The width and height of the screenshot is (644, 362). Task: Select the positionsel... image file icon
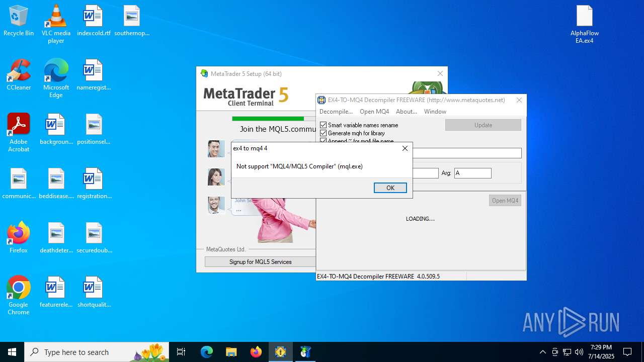(x=94, y=129)
